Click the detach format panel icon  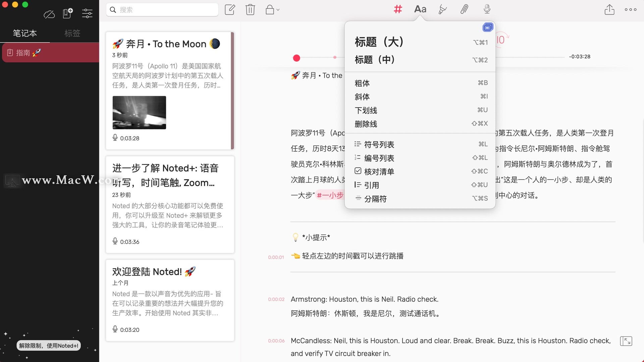(488, 27)
